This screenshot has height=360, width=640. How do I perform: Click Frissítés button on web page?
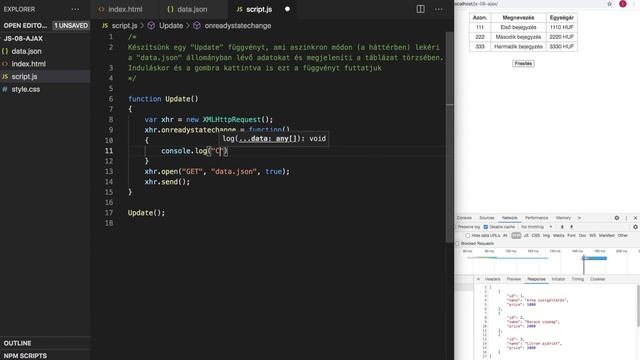coord(523,64)
